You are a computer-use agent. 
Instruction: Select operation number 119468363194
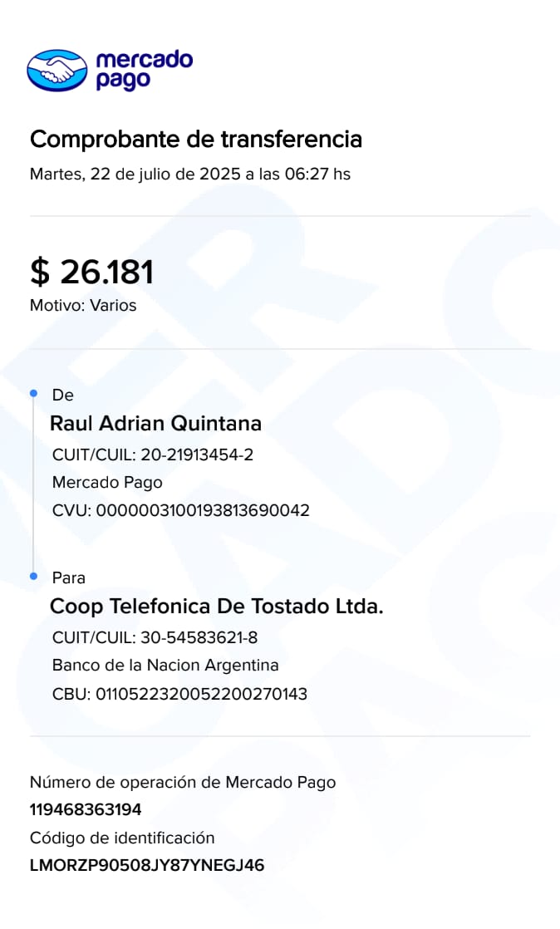click(x=86, y=810)
